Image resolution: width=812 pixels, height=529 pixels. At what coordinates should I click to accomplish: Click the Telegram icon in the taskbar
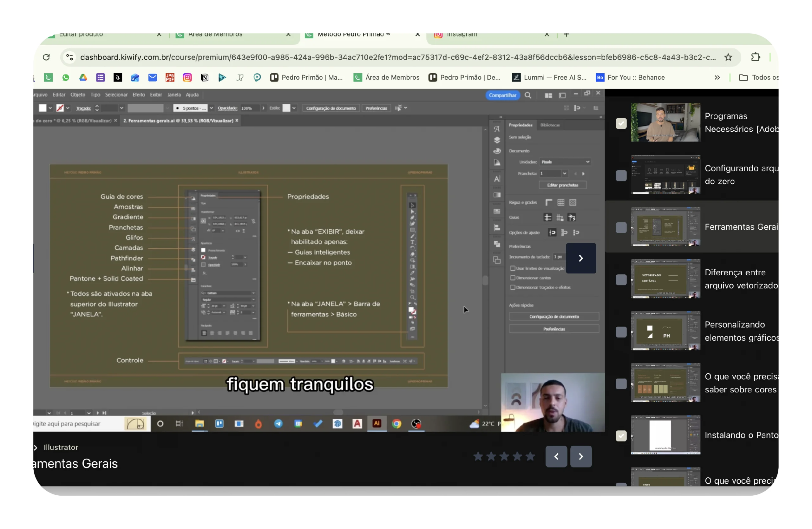[x=278, y=424]
